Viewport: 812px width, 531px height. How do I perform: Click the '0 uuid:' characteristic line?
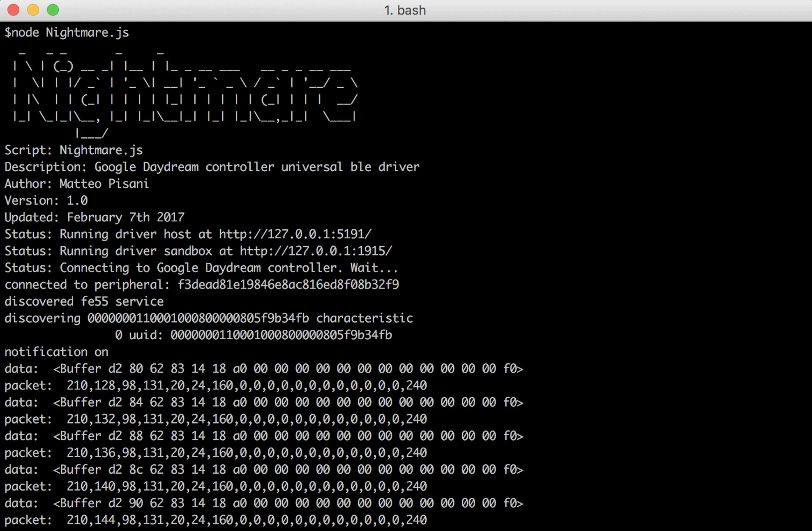point(254,335)
